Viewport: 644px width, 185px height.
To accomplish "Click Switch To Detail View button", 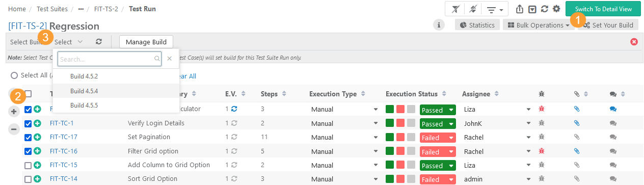I will [603, 9].
